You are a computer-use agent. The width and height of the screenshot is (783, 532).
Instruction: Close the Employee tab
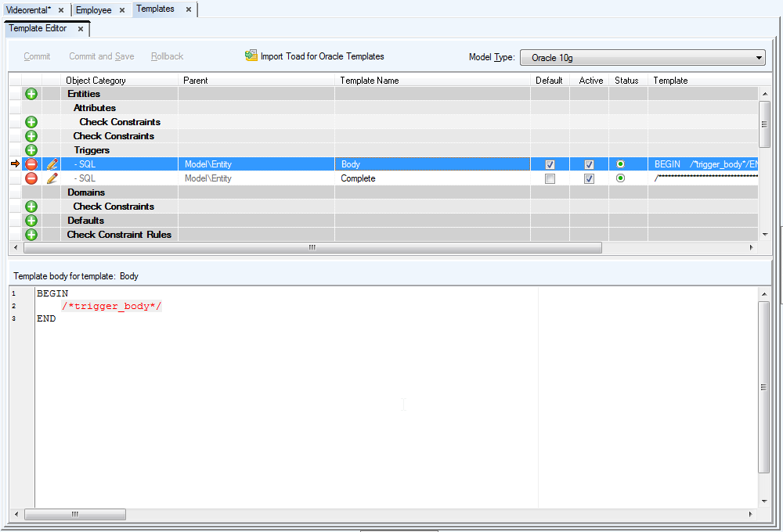[122, 10]
